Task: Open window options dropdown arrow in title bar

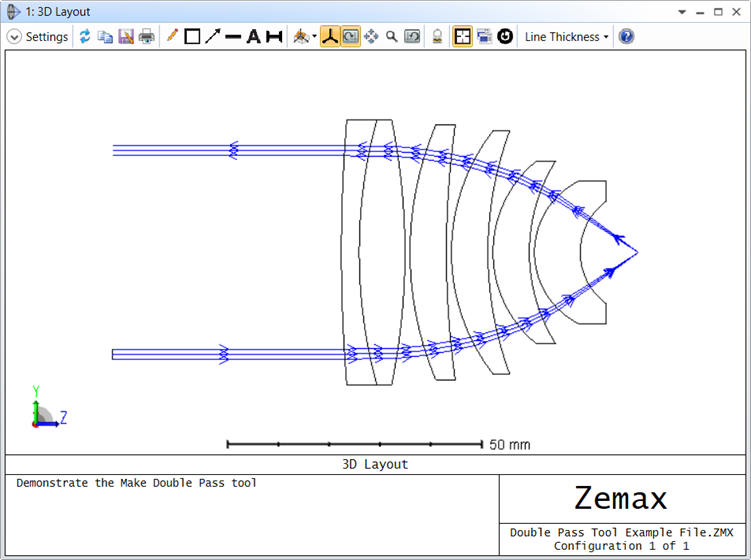Action: click(x=682, y=12)
